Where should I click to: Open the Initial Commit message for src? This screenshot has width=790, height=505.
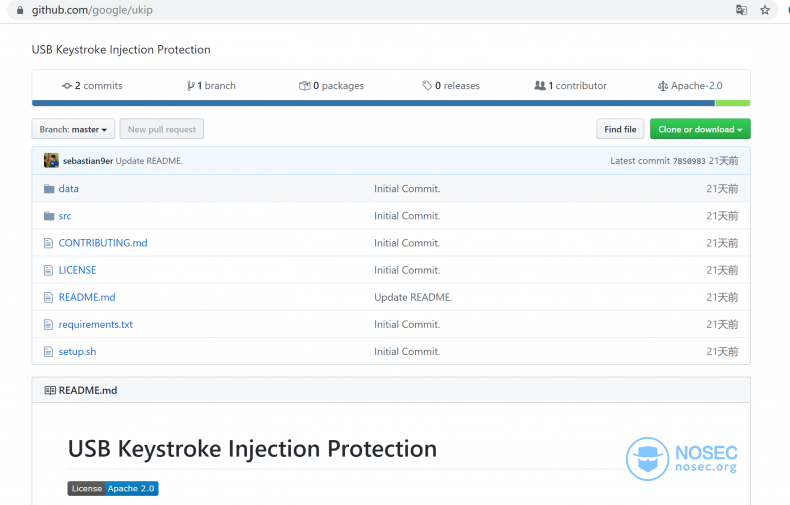coord(407,216)
